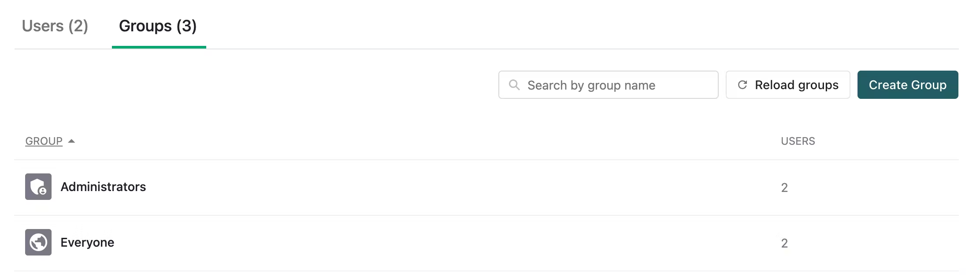This screenshot has width=980, height=278.
Task: Click the globe symbol beside Everyone
Action: coord(38,242)
